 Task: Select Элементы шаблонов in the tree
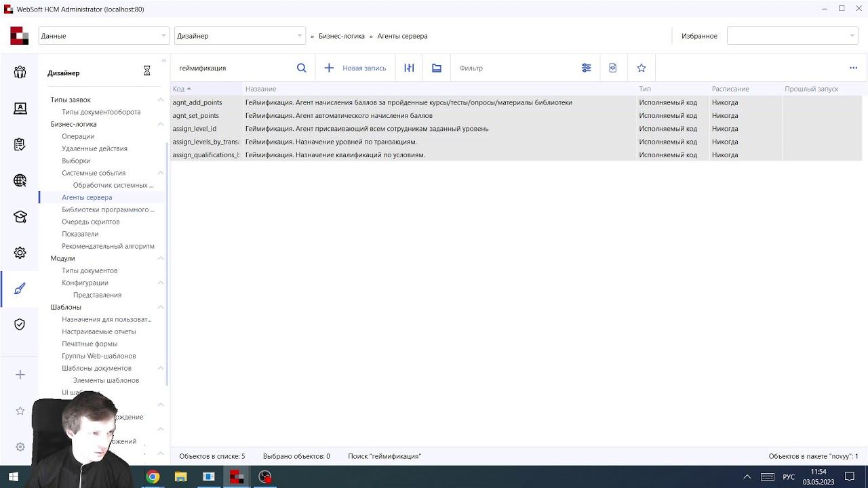(106, 380)
